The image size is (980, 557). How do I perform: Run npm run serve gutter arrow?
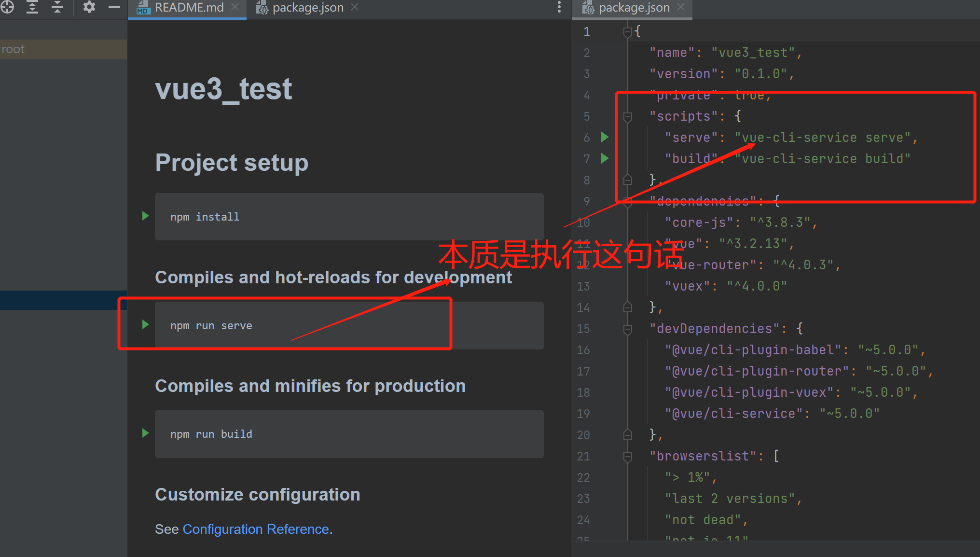(x=145, y=324)
